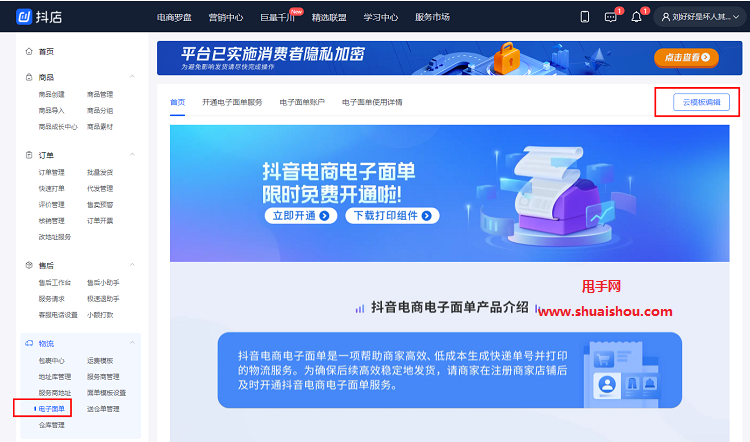The height and width of the screenshot is (442, 750).
Task: Click the home icon beside 首页
Action: click(x=29, y=51)
